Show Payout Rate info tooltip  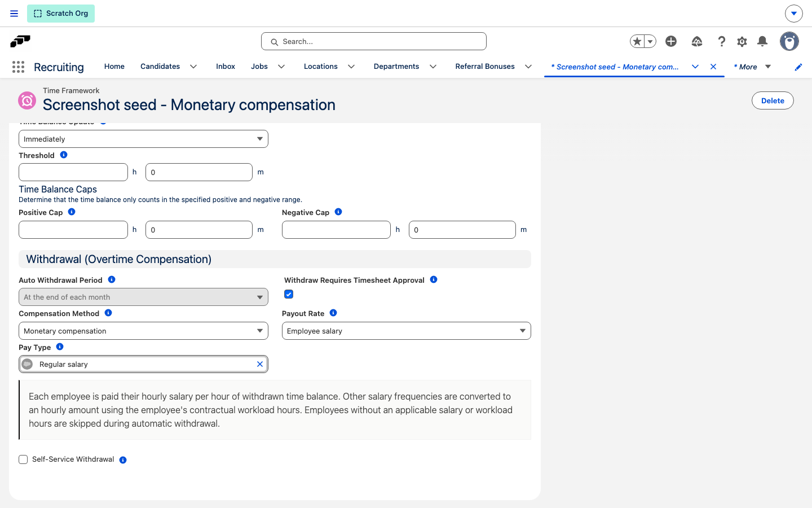[x=333, y=313]
